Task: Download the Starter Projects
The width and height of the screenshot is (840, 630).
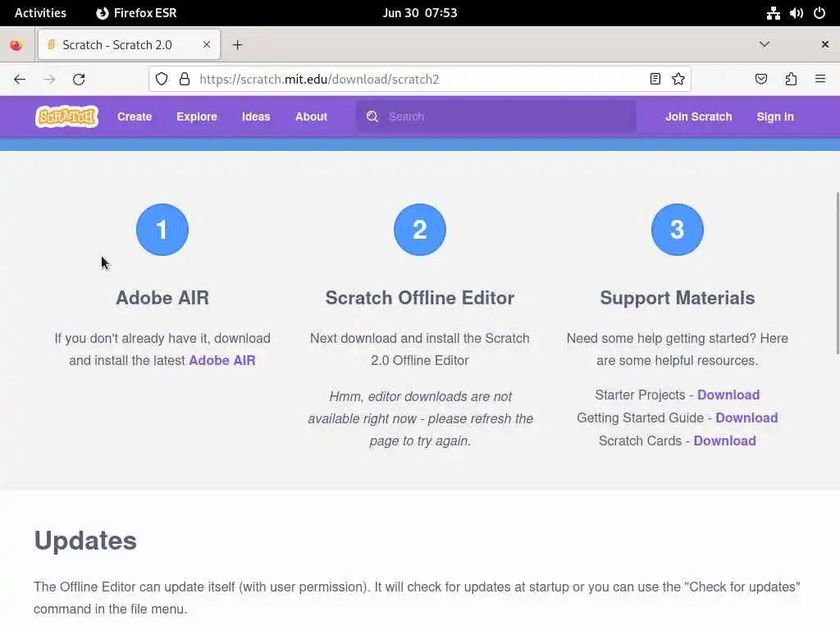Action: pos(728,395)
